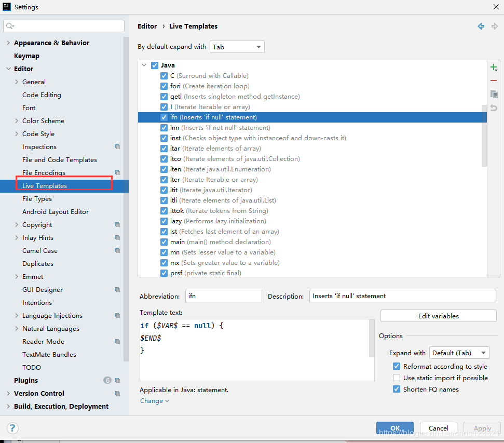Click the Change applicable context link

pos(155,401)
